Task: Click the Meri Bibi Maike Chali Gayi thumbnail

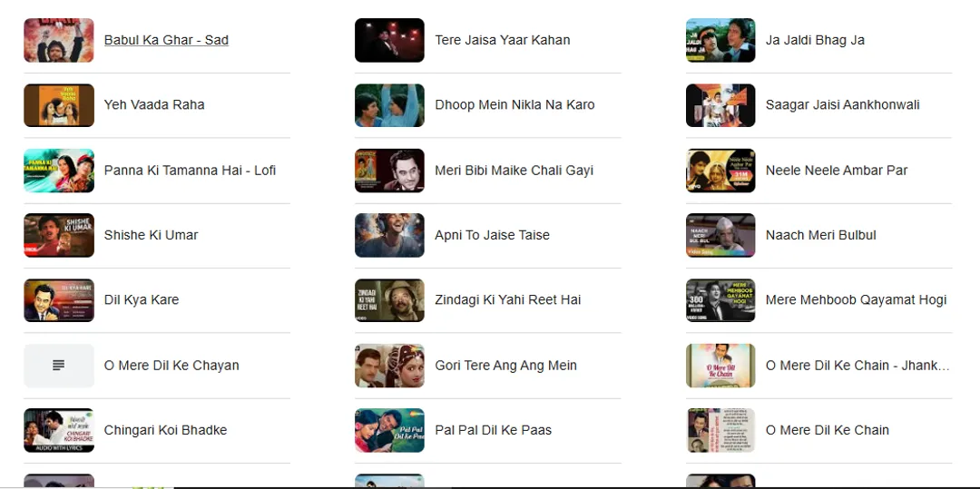Action: click(x=389, y=170)
